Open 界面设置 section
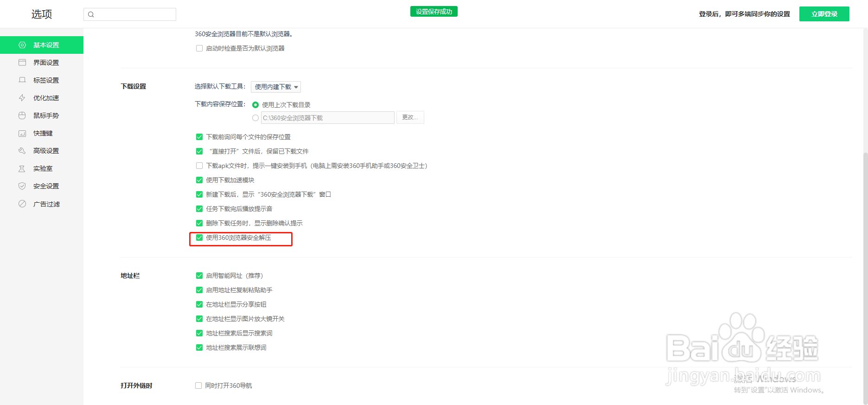This screenshot has height=405, width=868. pyautogui.click(x=42, y=63)
